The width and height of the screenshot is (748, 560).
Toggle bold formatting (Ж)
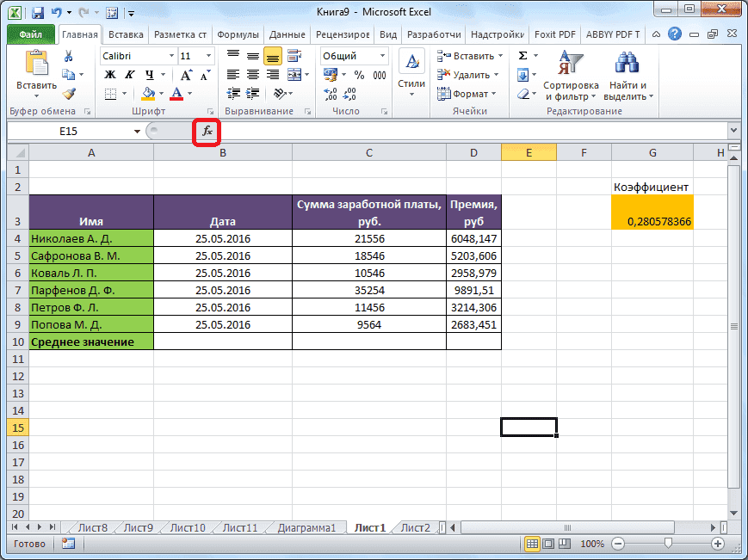pyautogui.click(x=108, y=74)
